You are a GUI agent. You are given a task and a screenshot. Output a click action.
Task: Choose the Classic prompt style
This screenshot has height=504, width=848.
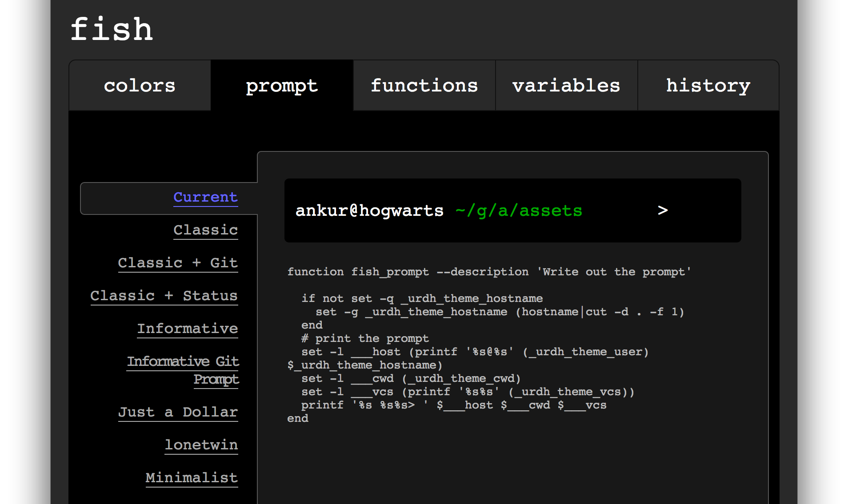click(206, 230)
